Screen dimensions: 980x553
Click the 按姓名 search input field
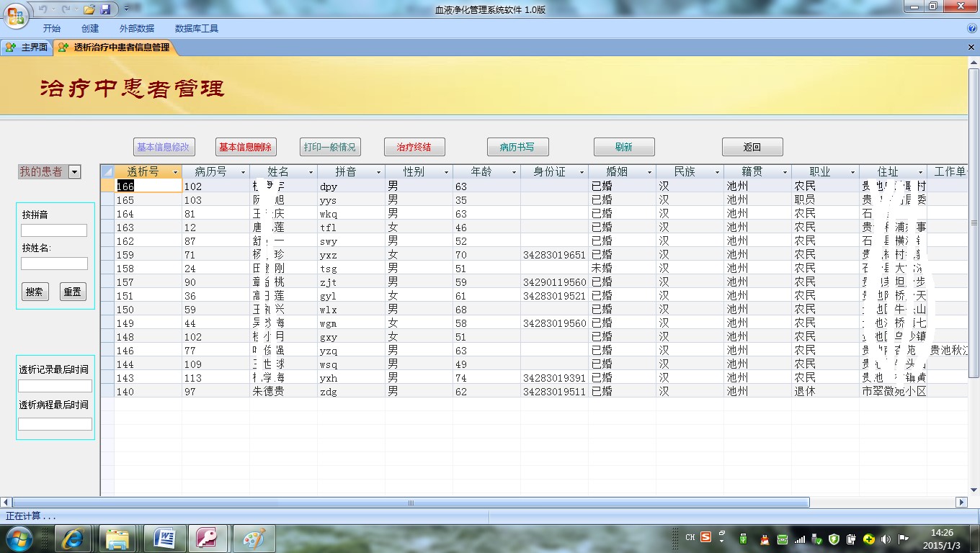tap(54, 264)
